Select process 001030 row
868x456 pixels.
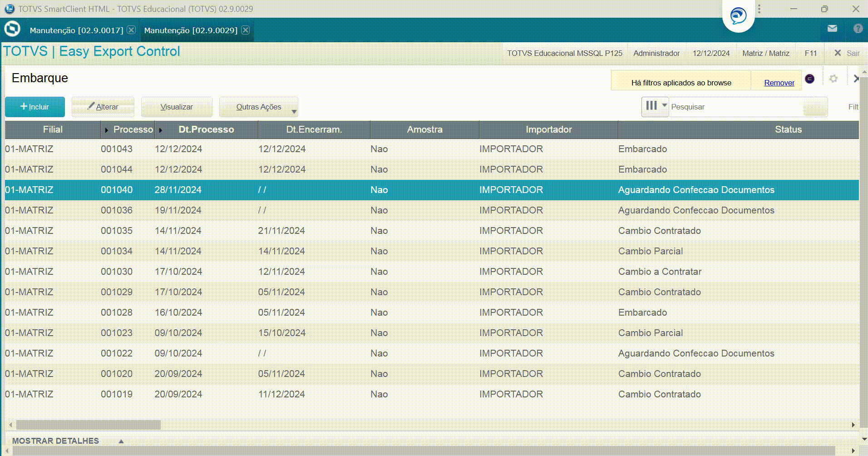pos(432,272)
